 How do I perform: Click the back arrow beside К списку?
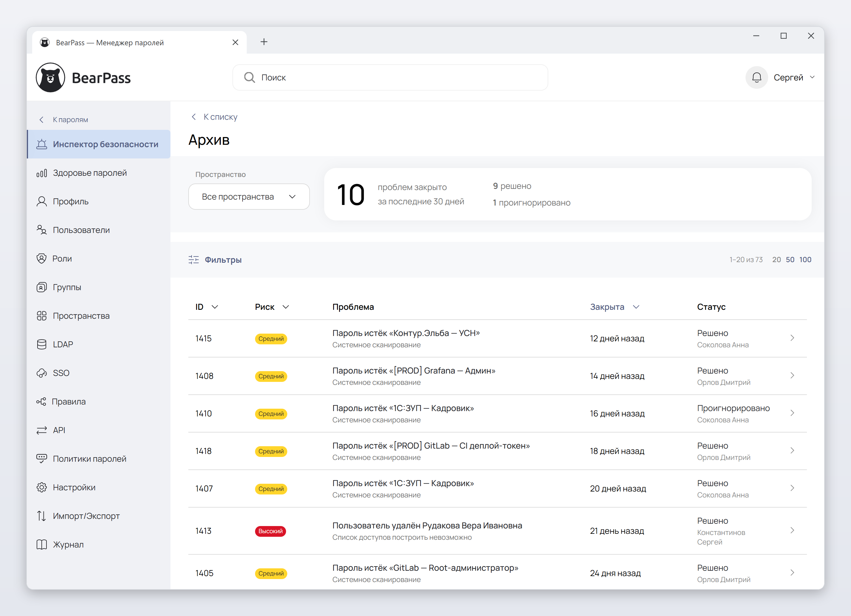pyautogui.click(x=194, y=117)
